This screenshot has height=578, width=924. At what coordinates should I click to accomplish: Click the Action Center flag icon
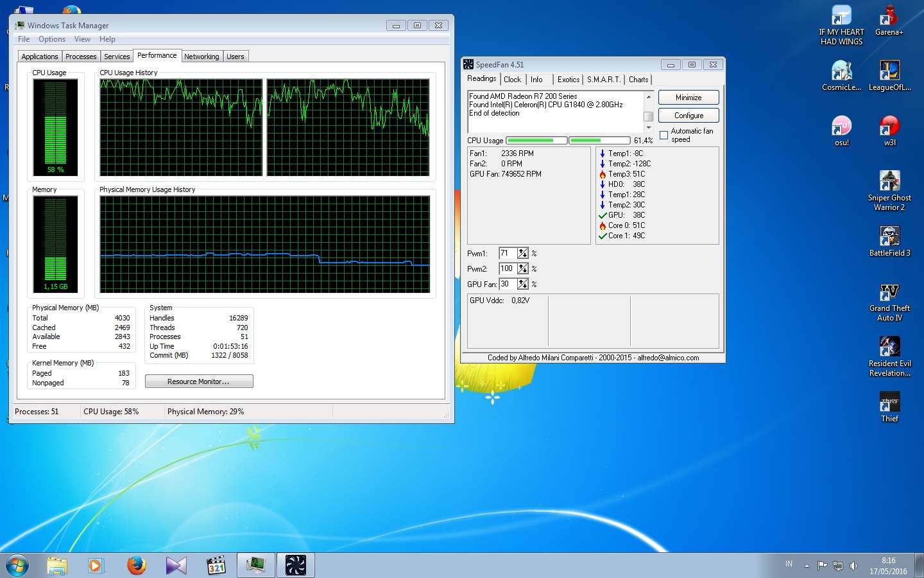[822, 566]
